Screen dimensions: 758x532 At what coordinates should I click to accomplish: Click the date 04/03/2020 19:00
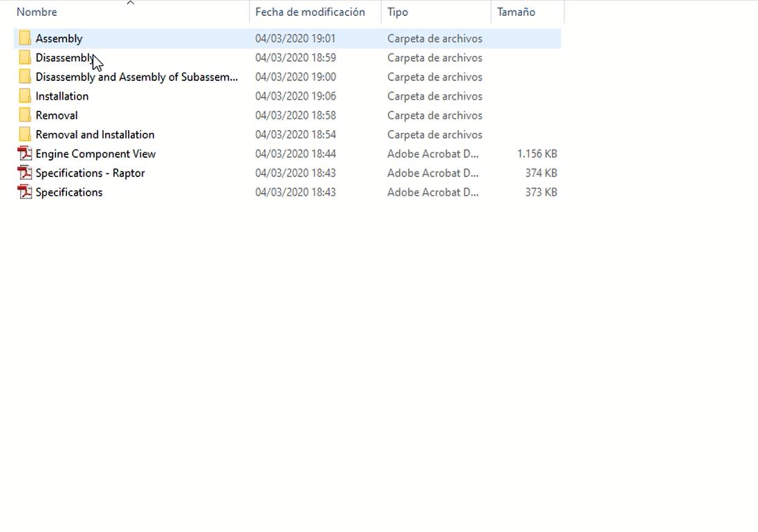tap(295, 77)
